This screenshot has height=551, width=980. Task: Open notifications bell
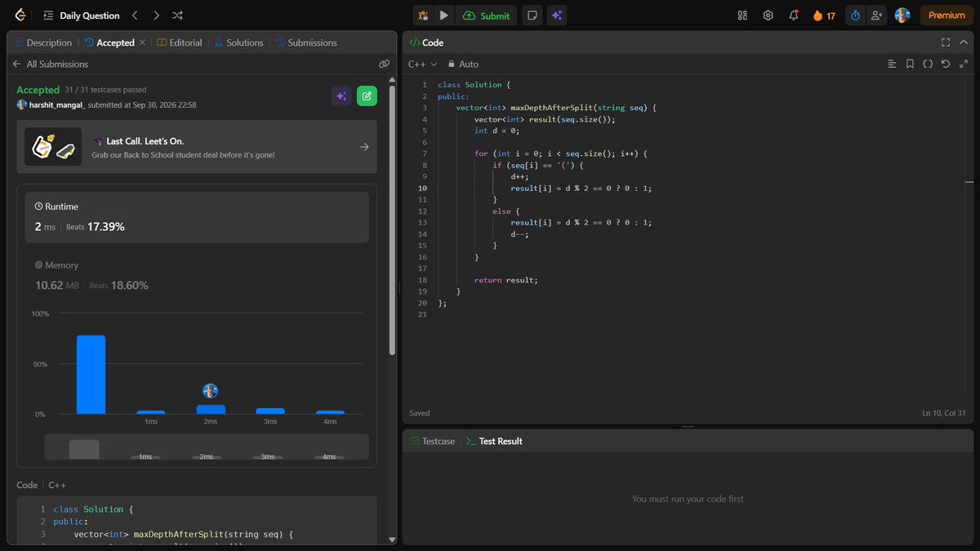[794, 16]
